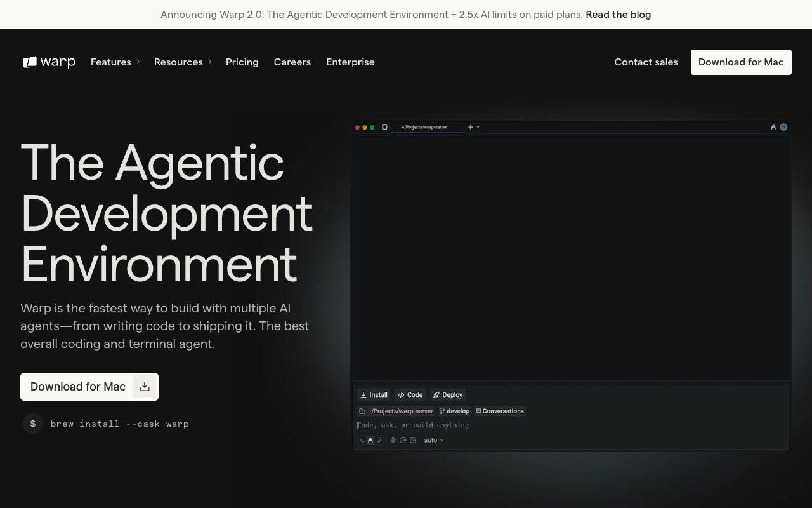Click the develop git branch indicator
The width and height of the screenshot is (812, 508).
[x=455, y=411]
